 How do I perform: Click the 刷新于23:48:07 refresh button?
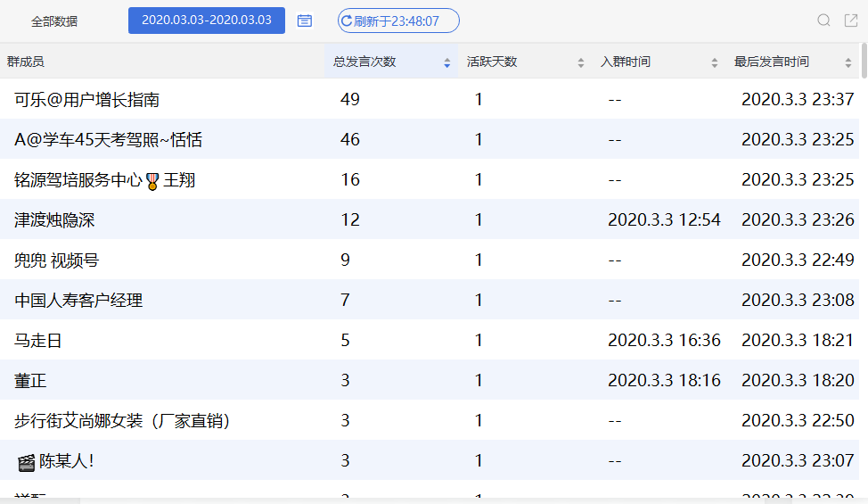coord(398,21)
